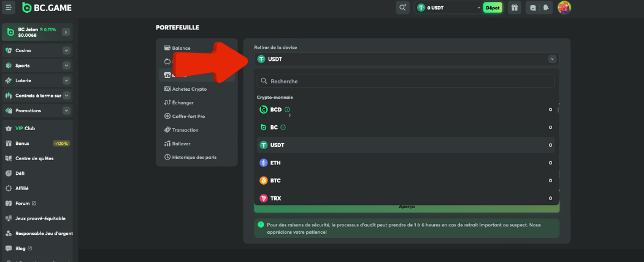Screen dimensions: 644x262
Task: Click info icon next to BC
Action: click(x=283, y=127)
